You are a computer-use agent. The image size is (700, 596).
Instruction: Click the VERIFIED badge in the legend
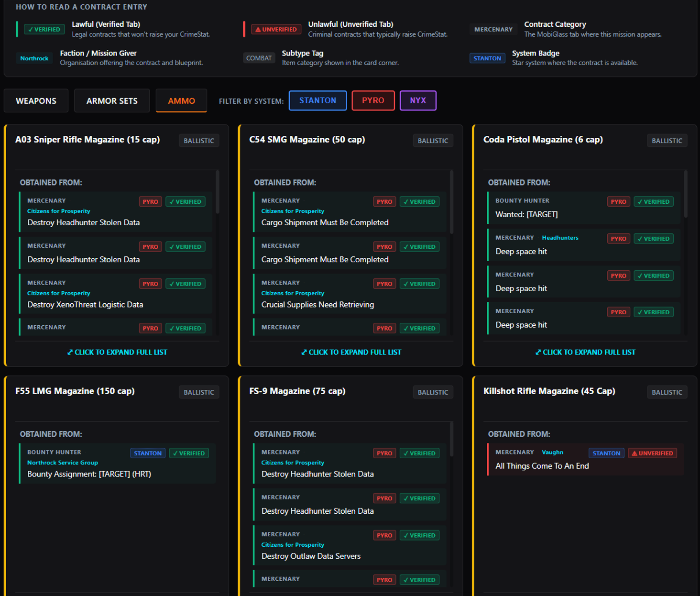(44, 29)
